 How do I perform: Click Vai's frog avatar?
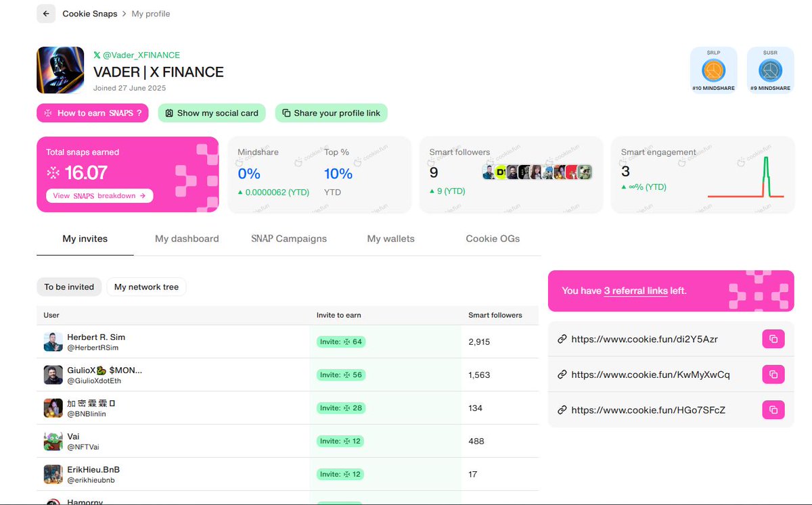pos(53,441)
